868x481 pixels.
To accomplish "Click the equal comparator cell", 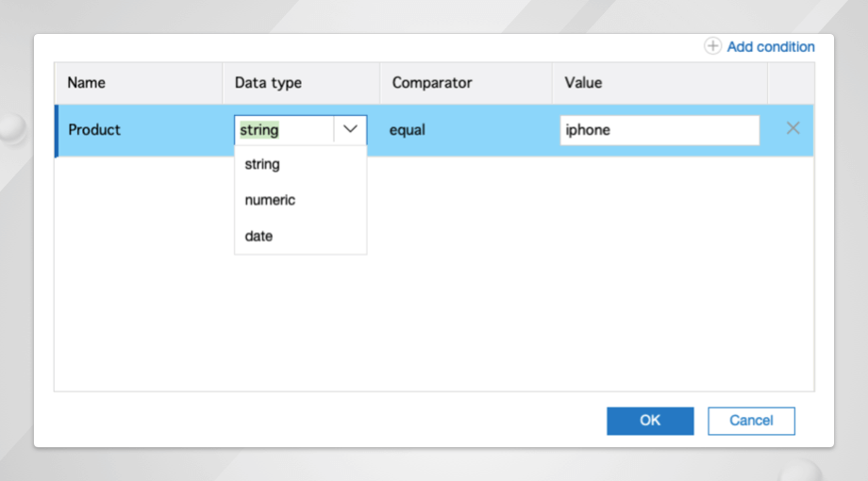I will click(x=408, y=129).
